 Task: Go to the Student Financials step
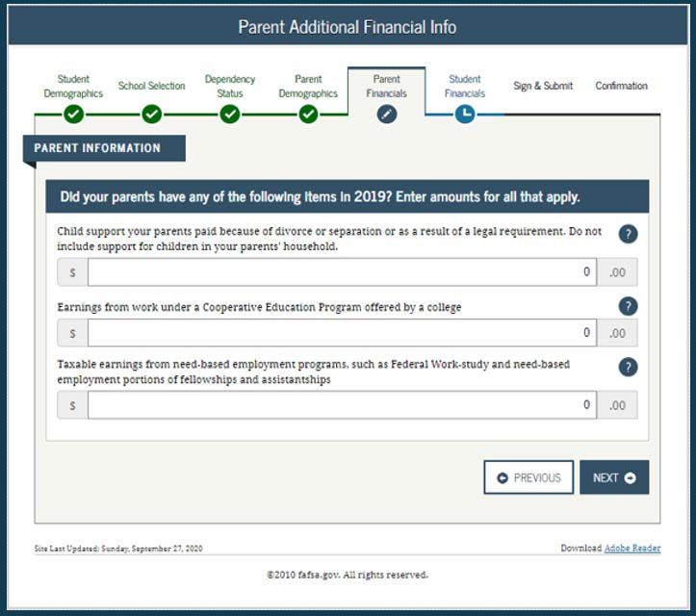point(465,86)
